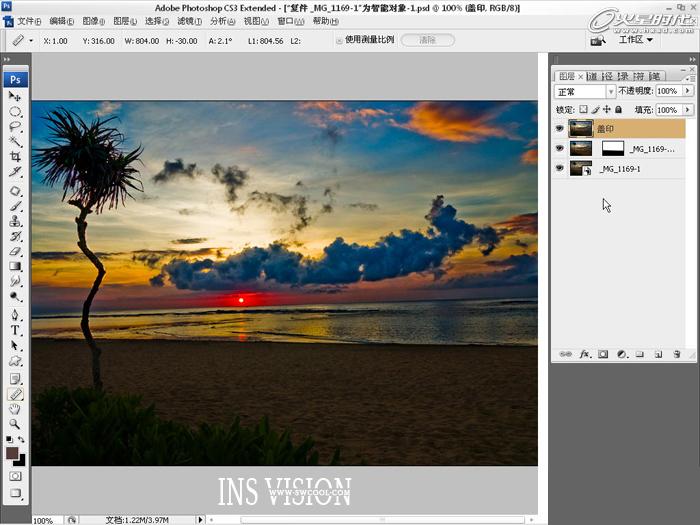Create a new layer group
Viewport: 700px width, 525px height.
click(640, 354)
